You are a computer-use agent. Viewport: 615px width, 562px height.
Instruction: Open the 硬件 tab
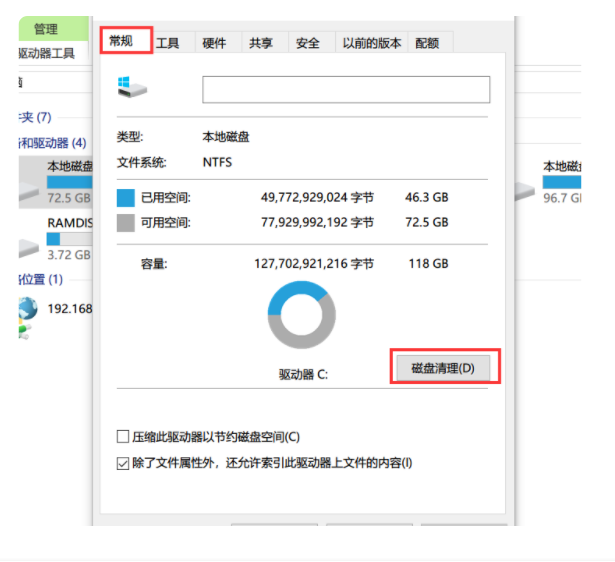214,43
